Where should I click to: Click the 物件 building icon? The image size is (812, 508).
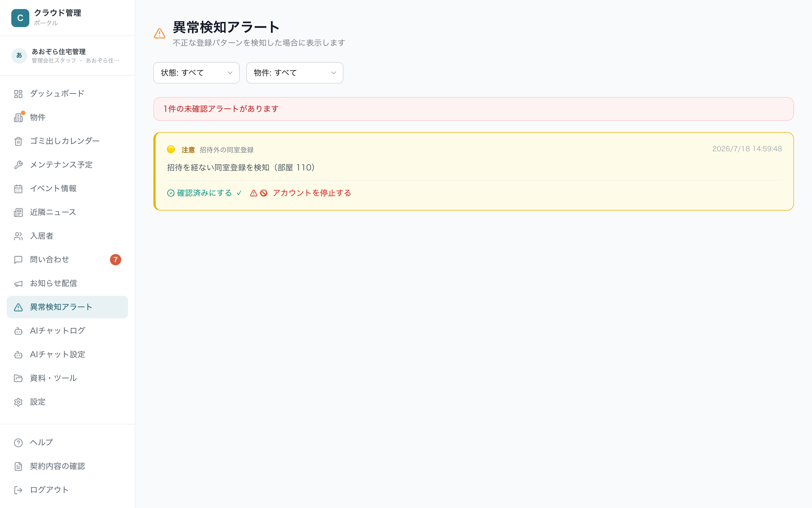point(18,118)
